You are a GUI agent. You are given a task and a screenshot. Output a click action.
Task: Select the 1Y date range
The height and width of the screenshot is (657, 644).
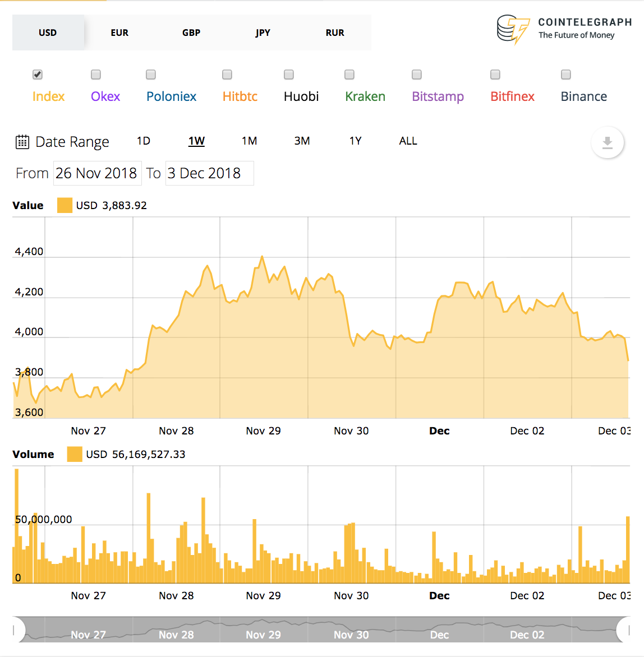(356, 141)
